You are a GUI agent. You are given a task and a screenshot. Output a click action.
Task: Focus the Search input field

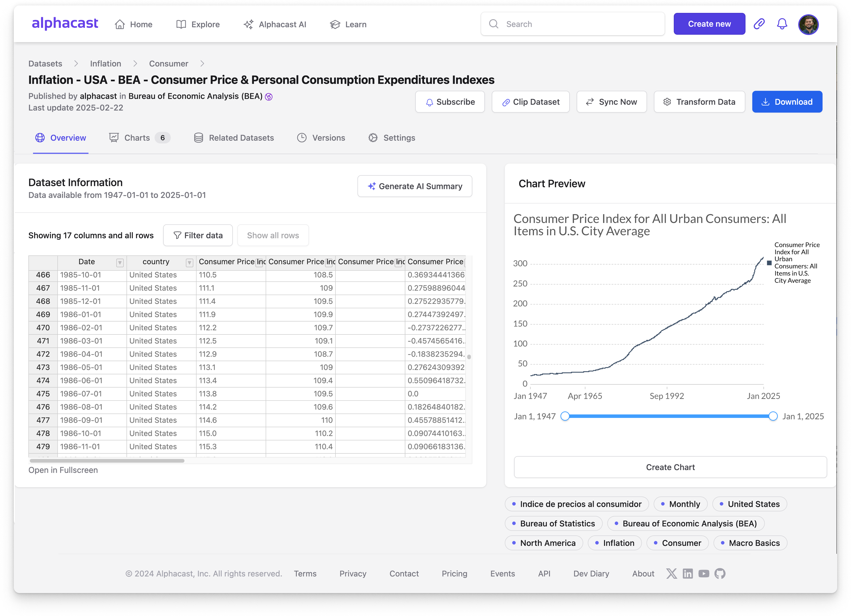point(573,24)
